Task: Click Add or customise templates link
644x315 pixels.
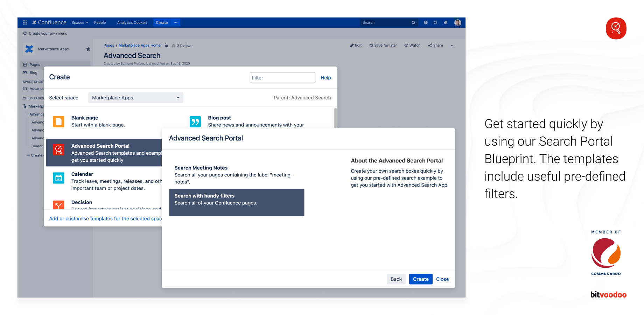Action: coord(105,218)
